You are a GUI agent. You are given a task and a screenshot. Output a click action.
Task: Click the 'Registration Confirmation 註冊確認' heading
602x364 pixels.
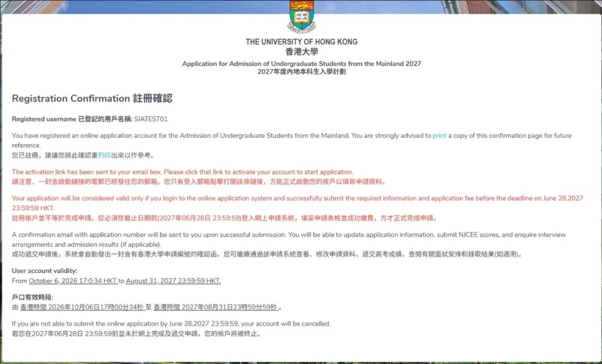[x=92, y=98]
